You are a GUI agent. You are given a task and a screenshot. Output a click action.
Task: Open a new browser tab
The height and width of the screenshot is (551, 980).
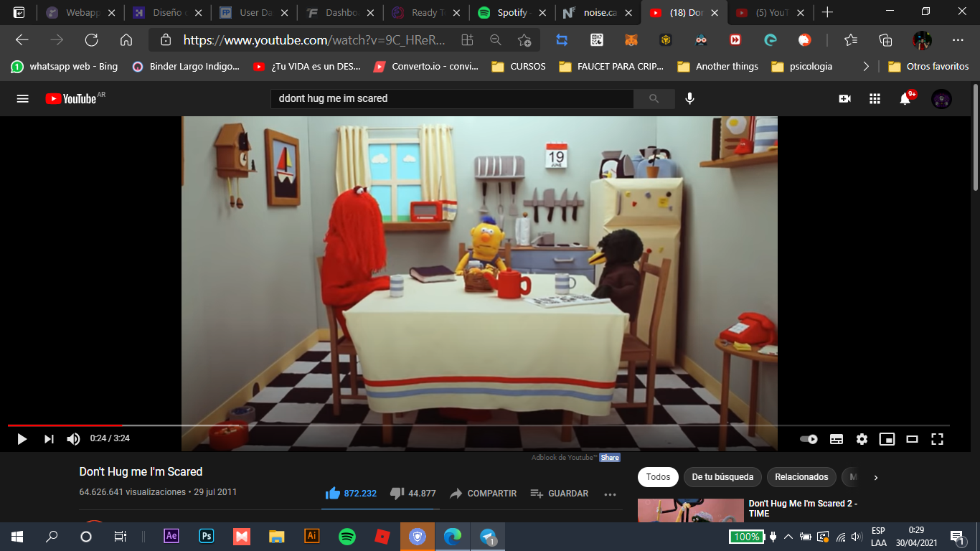(x=827, y=12)
